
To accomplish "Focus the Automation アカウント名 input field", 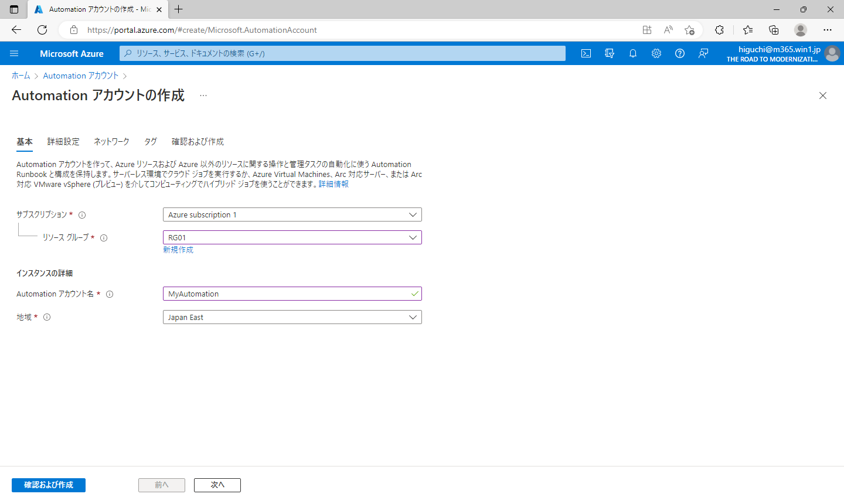I will 292,294.
